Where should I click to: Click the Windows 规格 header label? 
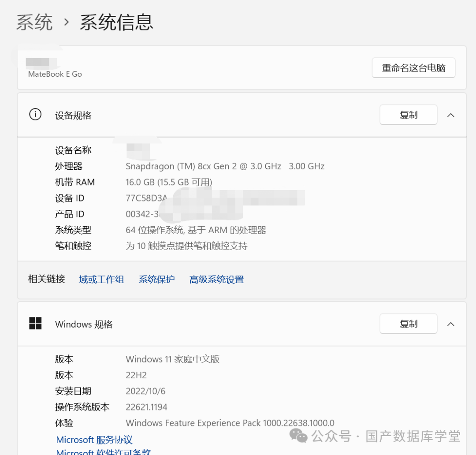pos(84,324)
